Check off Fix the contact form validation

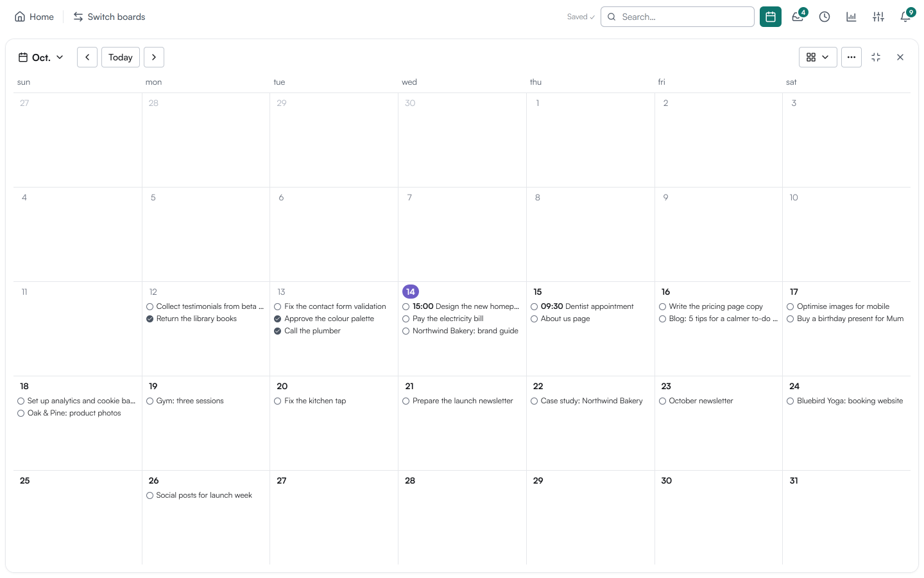pos(278,307)
